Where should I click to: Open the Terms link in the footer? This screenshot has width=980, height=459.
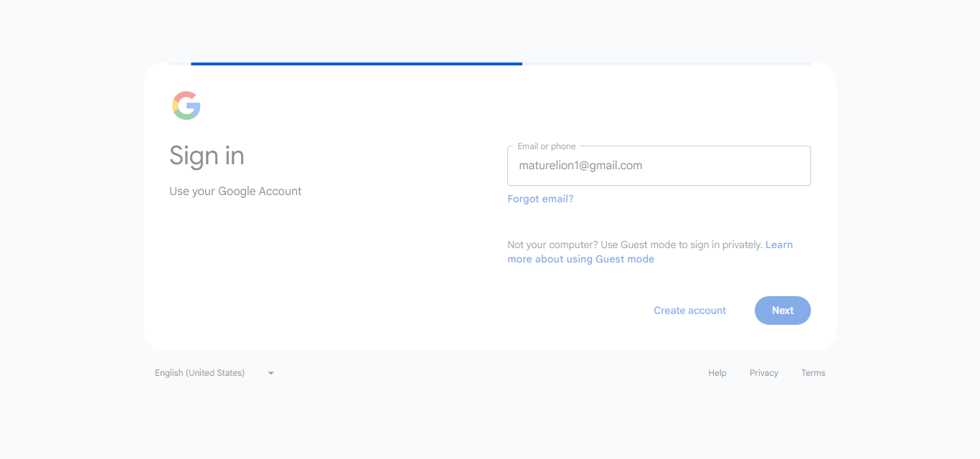(x=813, y=373)
